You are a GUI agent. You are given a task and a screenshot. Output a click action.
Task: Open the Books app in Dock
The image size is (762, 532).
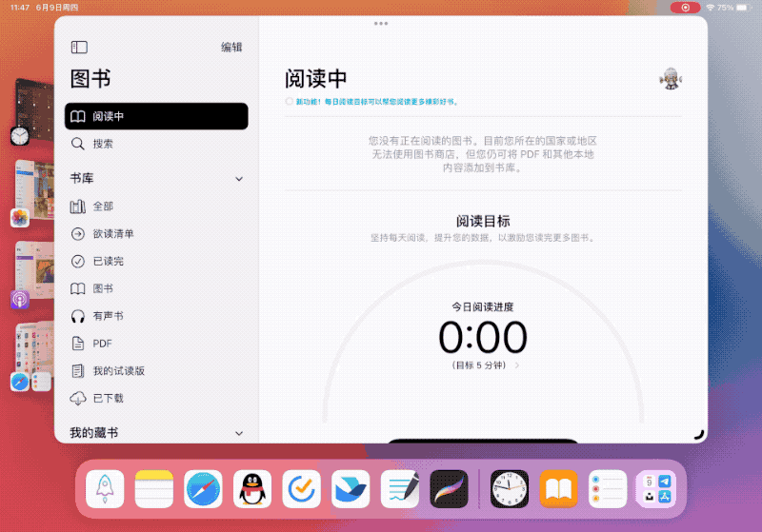pos(558,489)
